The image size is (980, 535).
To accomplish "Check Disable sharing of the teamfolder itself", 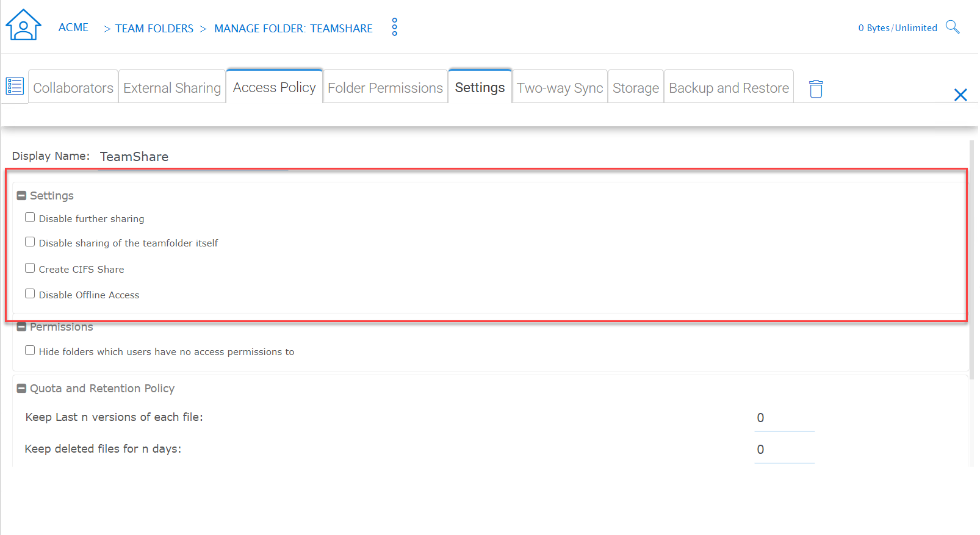I will coord(30,242).
